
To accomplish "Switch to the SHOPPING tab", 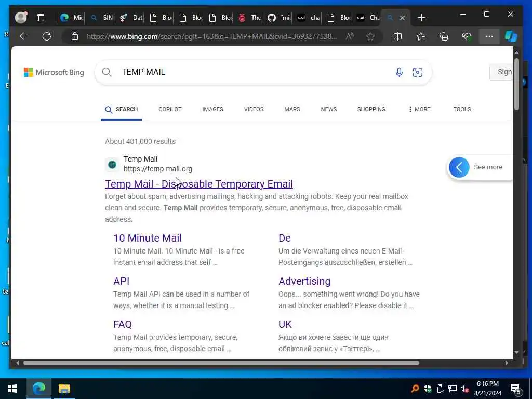I will click(371, 109).
